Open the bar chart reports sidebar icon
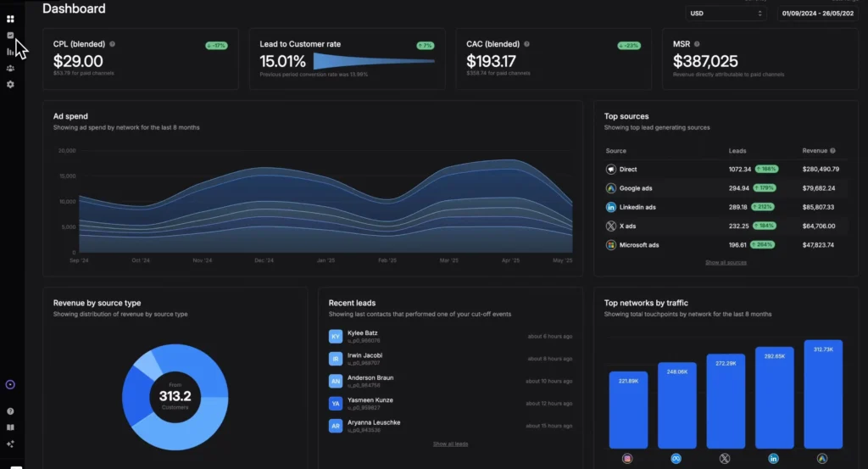The width and height of the screenshot is (868, 469). pyautogui.click(x=10, y=52)
